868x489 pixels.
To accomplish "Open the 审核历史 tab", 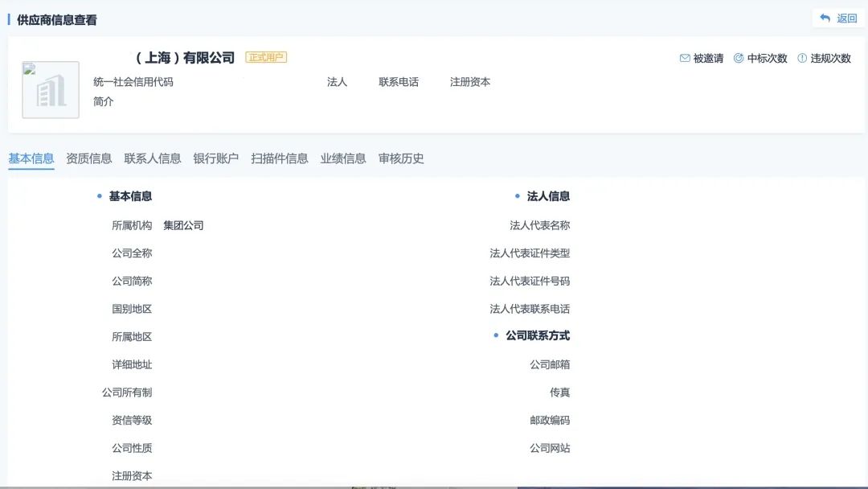I will (x=402, y=158).
